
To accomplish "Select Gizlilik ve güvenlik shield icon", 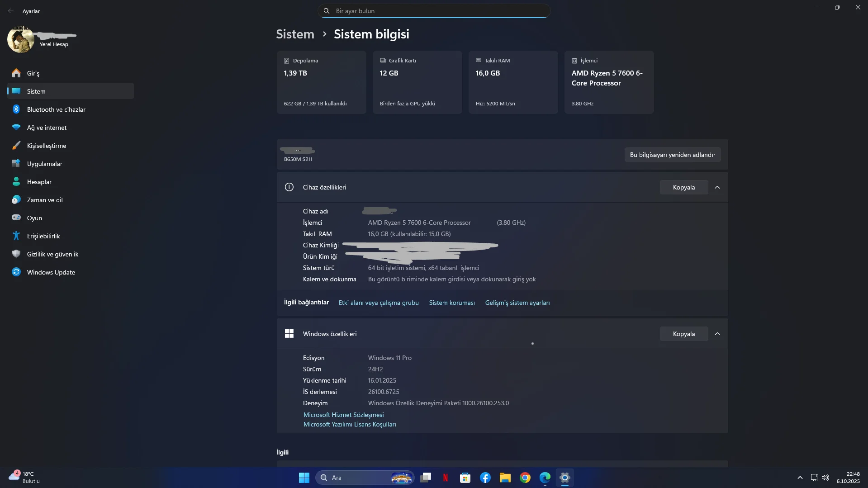I will [x=16, y=254].
